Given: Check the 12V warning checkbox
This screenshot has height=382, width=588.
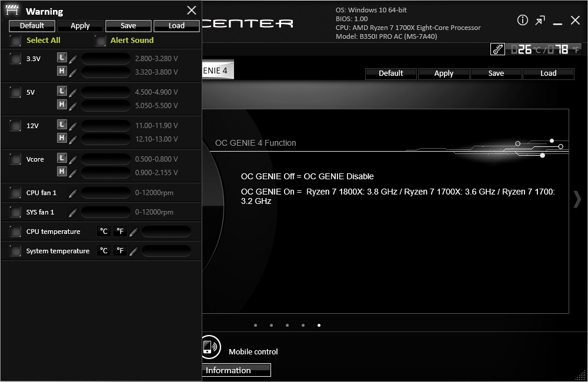Looking at the screenshot, I should point(15,126).
